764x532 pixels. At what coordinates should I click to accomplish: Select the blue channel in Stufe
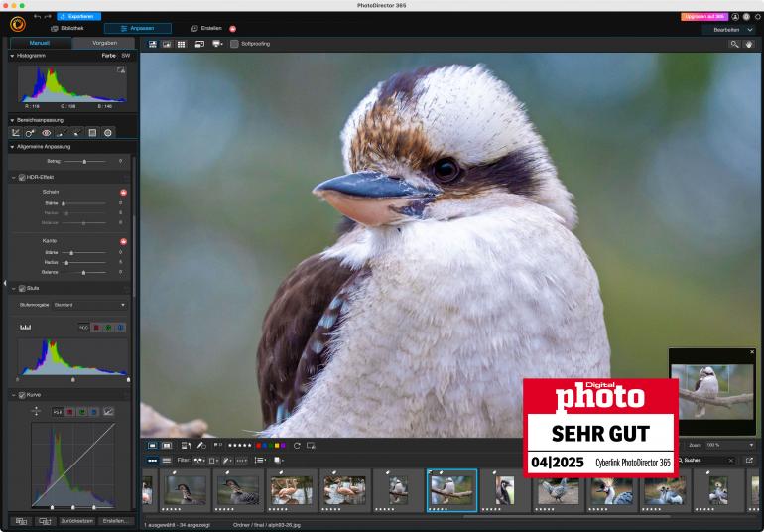pos(120,328)
